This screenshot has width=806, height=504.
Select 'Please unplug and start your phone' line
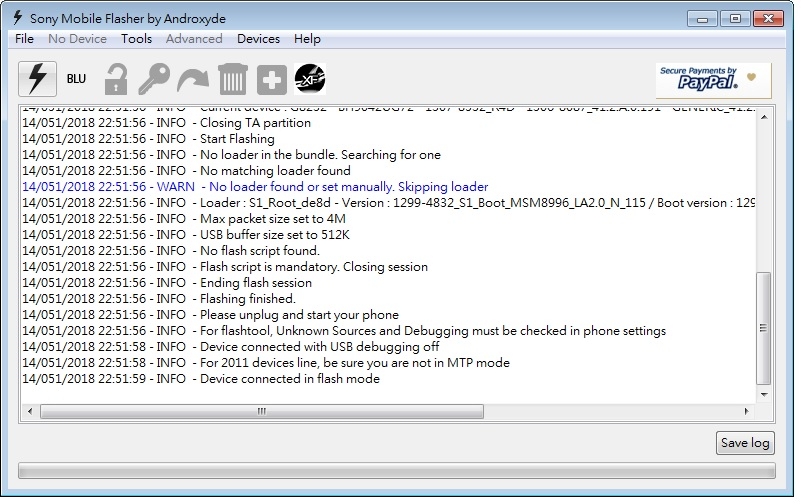(211, 315)
